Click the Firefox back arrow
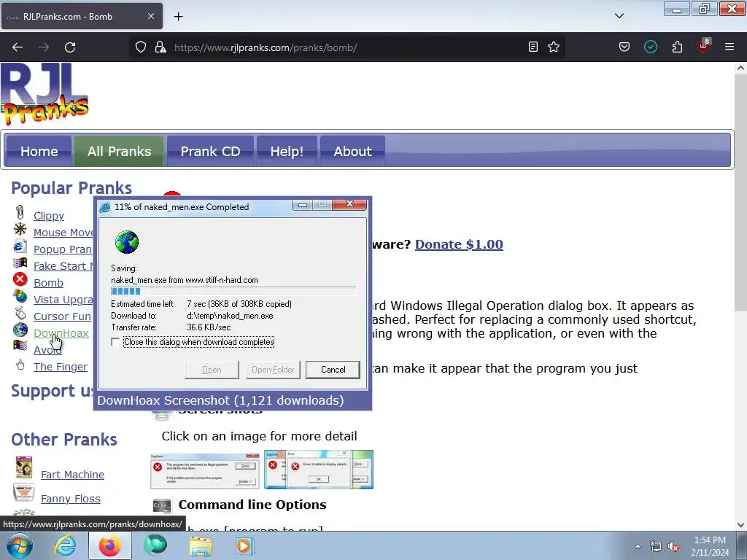The height and width of the screenshot is (560, 747). tap(18, 47)
